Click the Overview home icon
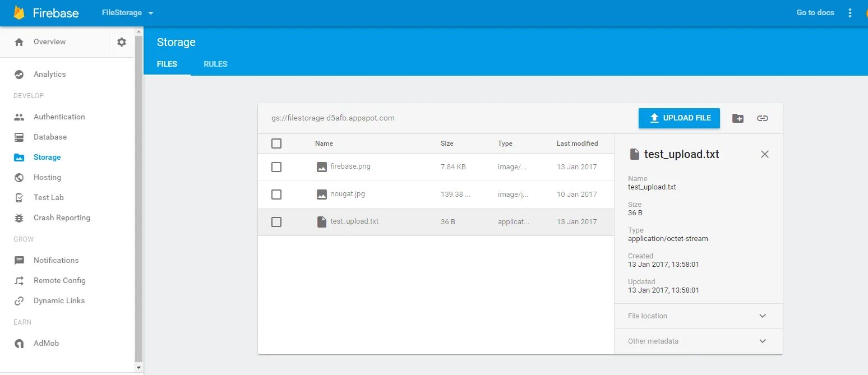868x375 pixels. 19,42
